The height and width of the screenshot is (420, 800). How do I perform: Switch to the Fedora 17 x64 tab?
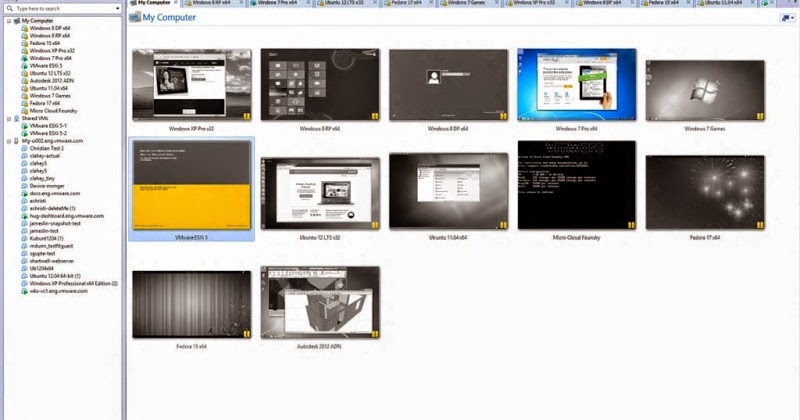[407, 3]
